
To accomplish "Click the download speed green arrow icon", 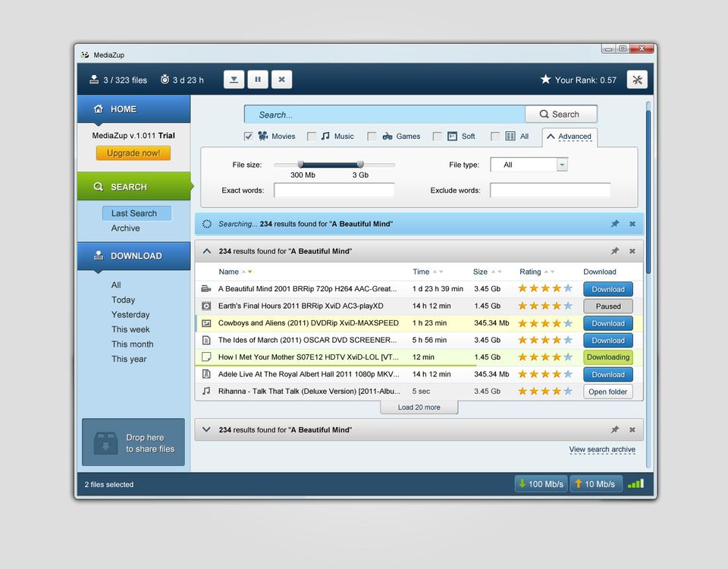I will tap(522, 483).
